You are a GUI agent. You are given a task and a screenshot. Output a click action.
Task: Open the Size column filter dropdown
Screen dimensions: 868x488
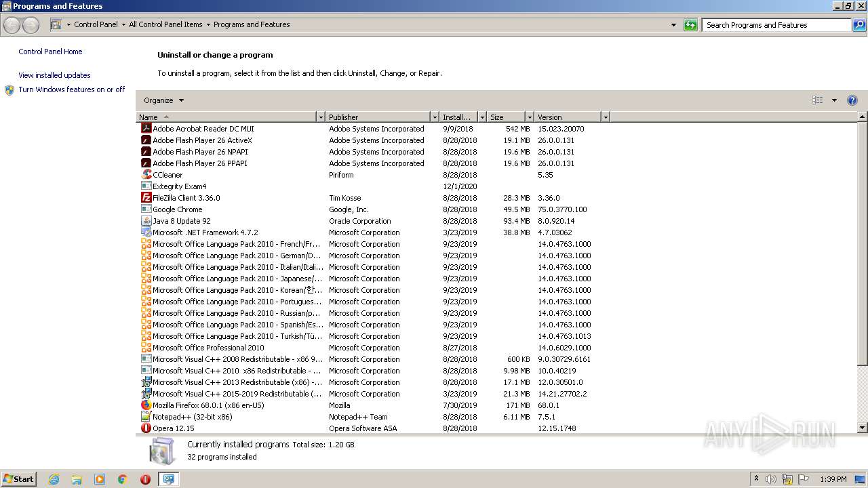click(530, 117)
